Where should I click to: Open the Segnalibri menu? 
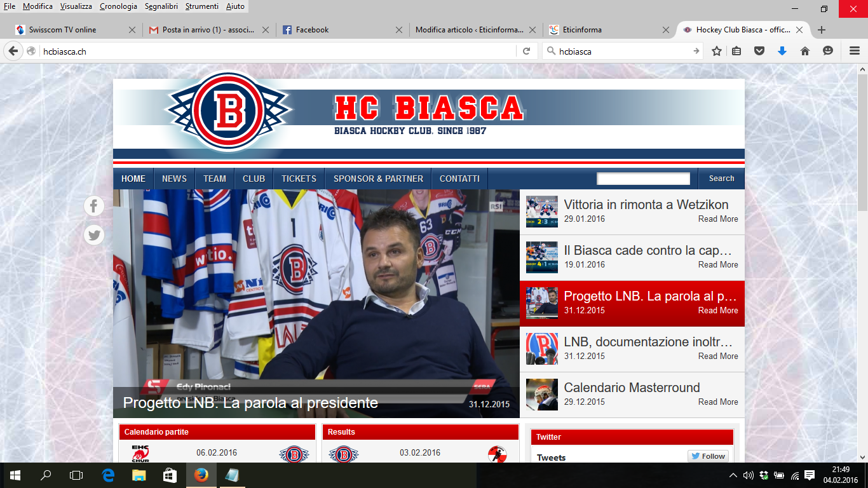161,6
